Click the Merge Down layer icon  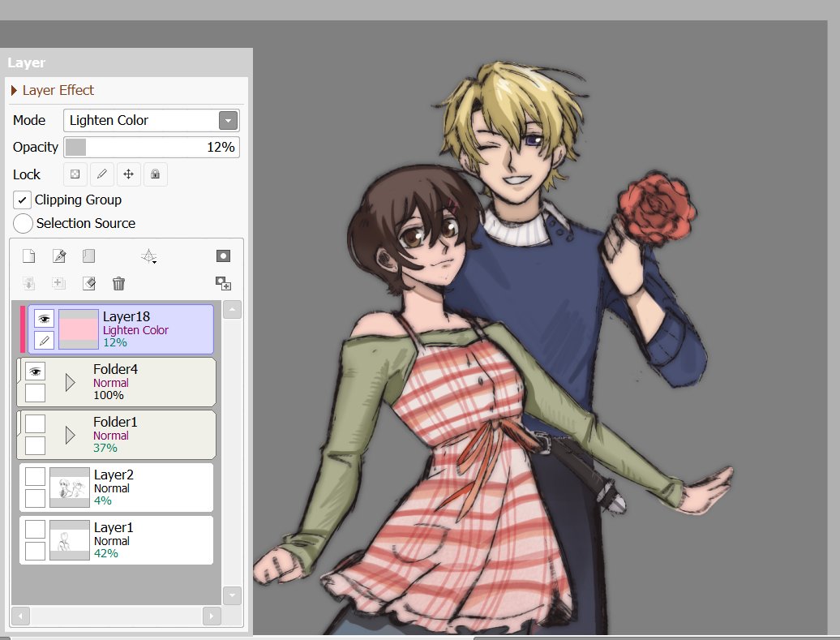(x=58, y=283)
